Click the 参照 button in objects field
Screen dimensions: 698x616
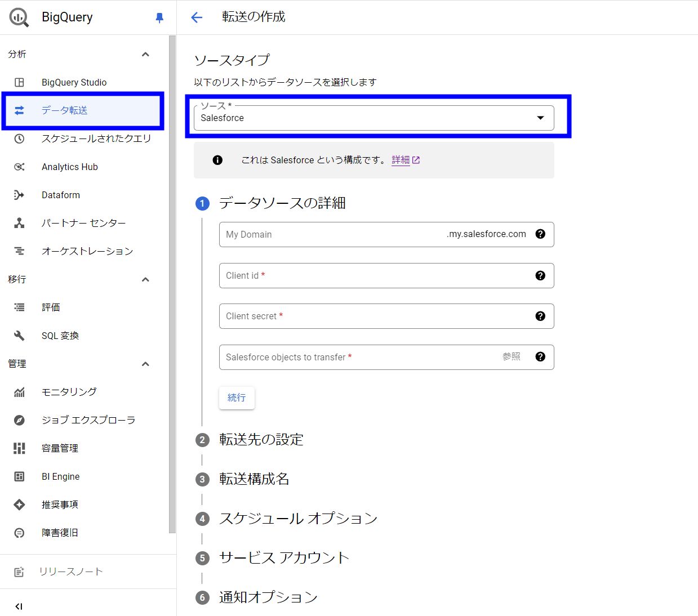511,357
